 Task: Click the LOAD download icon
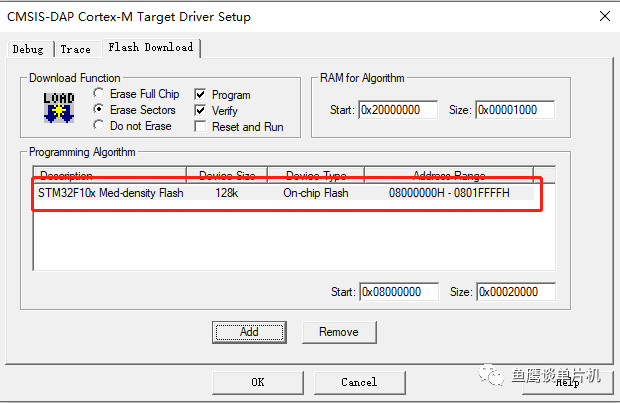[59, 108]
